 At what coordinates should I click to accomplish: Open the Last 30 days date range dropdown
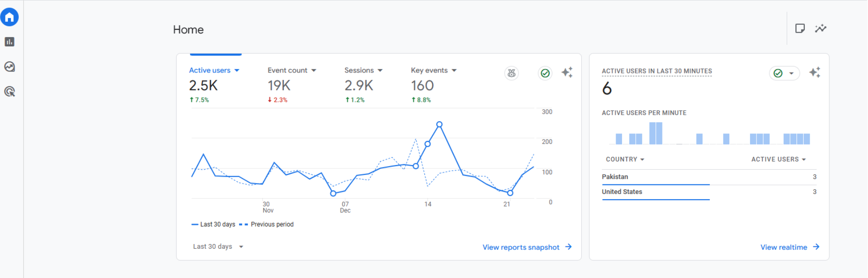pos(218,247)
